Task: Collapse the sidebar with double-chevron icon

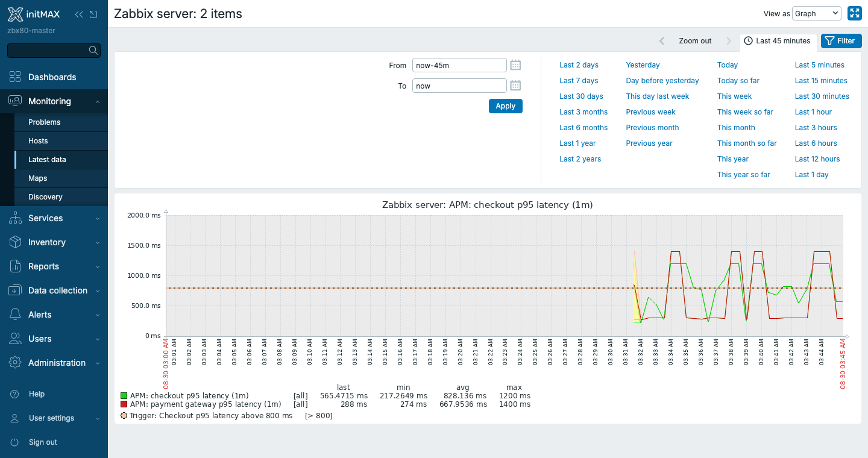Action: (x=79, y=14)
